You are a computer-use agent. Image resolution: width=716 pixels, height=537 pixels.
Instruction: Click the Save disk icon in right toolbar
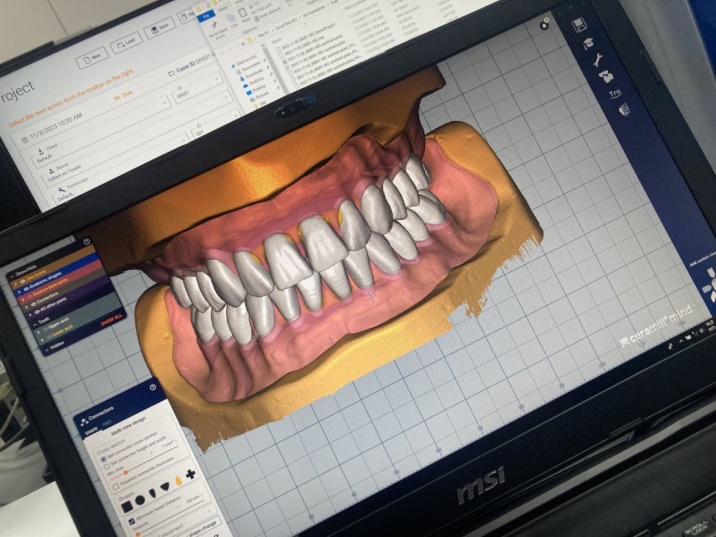coord(579,25)
